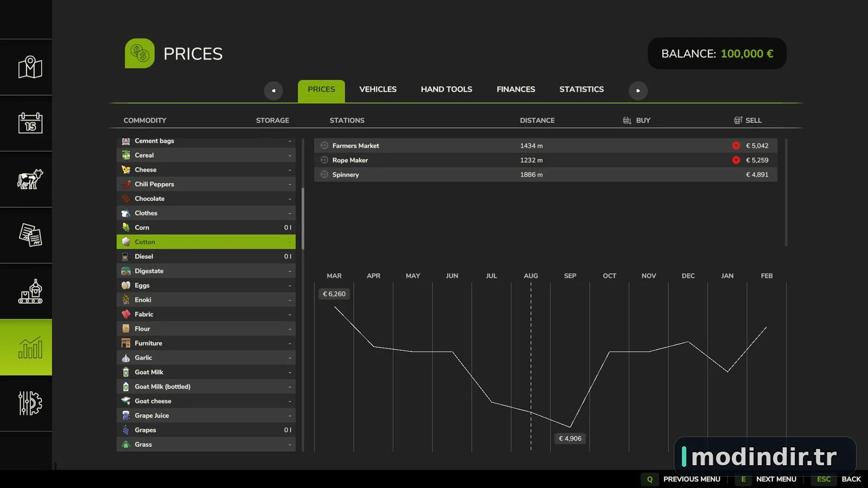Open the contracts documents icon
This screenshot has height=488, width=868.
(x=30, y=235)
